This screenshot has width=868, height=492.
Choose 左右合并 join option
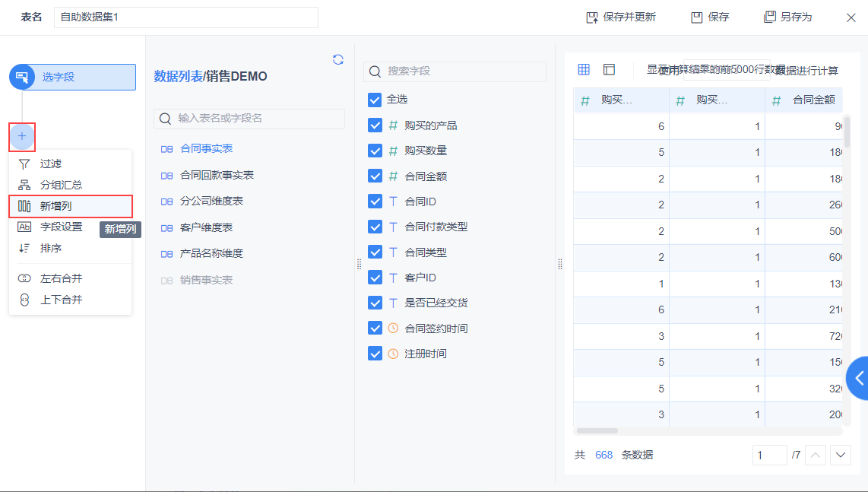[70, 278]
